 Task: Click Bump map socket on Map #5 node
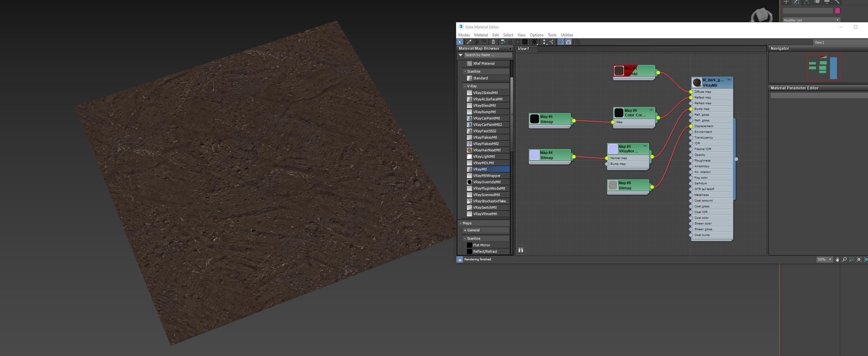(607, 164)
